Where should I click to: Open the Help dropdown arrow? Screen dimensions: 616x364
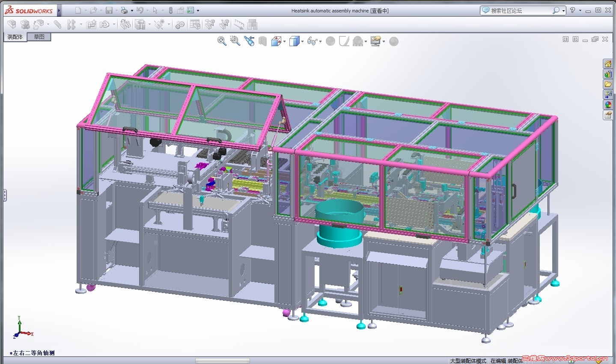pos(580,11)
